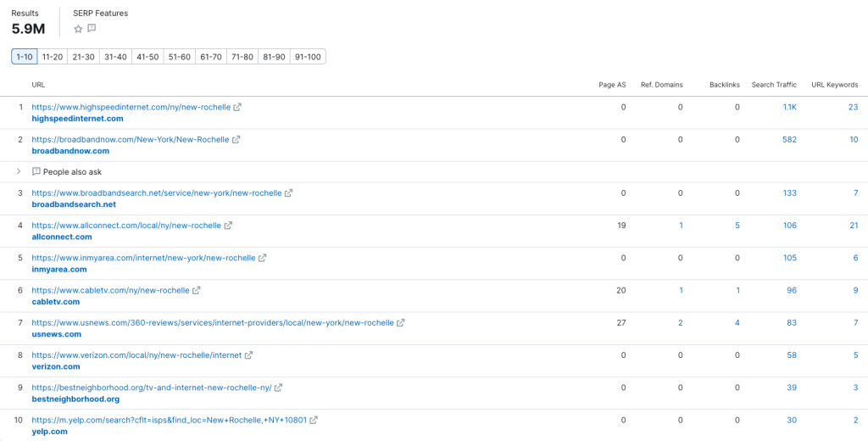
Task: Open the inmyarea.com/internet URL link
Action: 143,258
